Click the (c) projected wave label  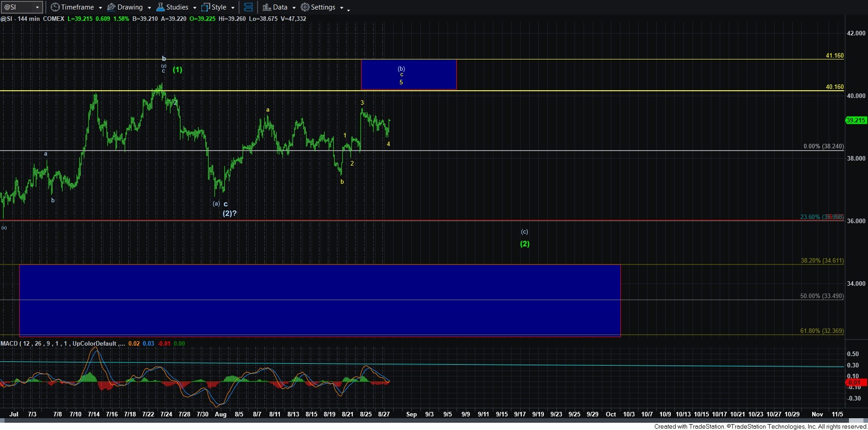click(x=524, y=231)
